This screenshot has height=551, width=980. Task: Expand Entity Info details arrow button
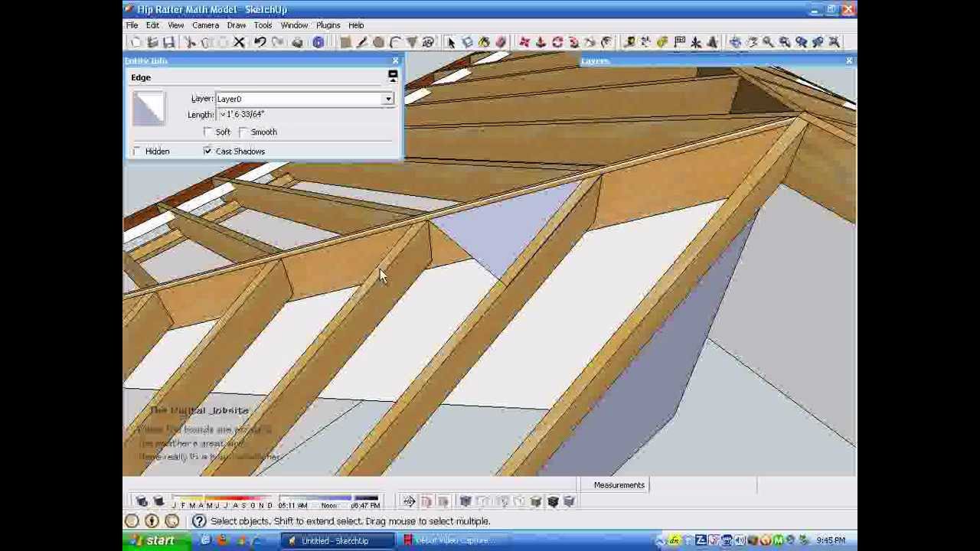pos(393,76)
